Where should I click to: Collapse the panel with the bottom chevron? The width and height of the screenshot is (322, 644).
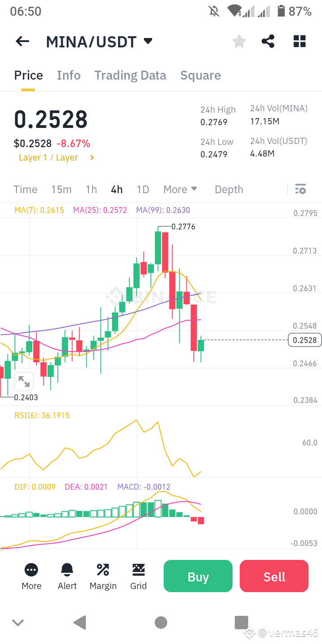[18, 623]
